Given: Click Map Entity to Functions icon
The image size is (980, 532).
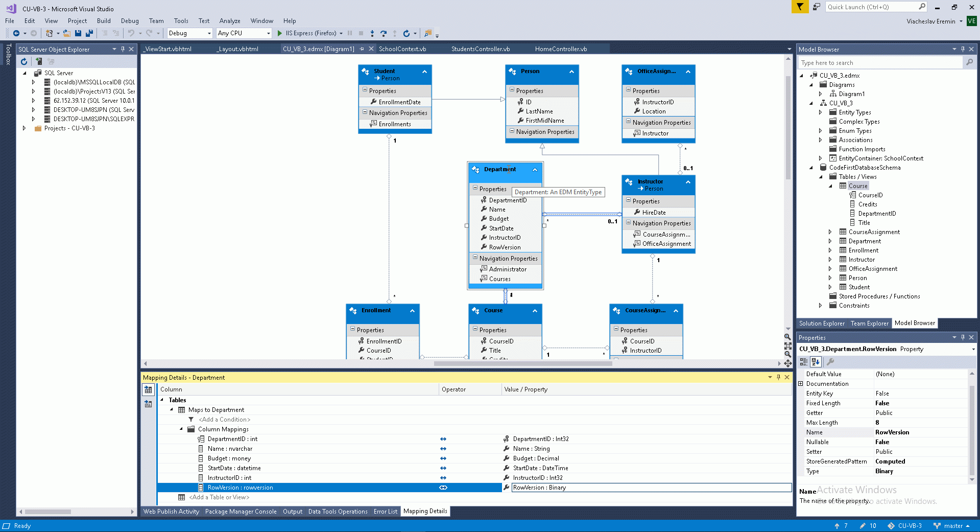Looking at the screenshot, I should coord(148,404).
